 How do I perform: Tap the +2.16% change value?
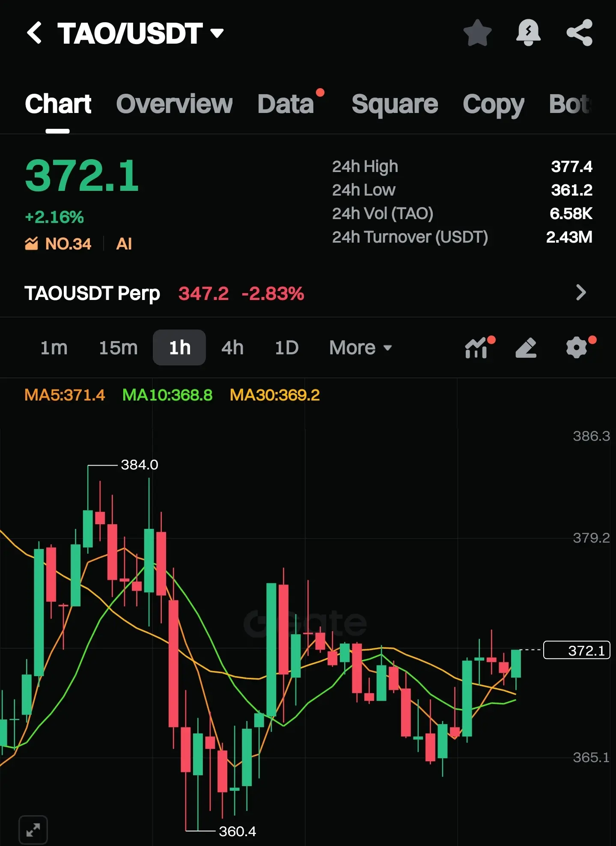[x=54, y=217]
